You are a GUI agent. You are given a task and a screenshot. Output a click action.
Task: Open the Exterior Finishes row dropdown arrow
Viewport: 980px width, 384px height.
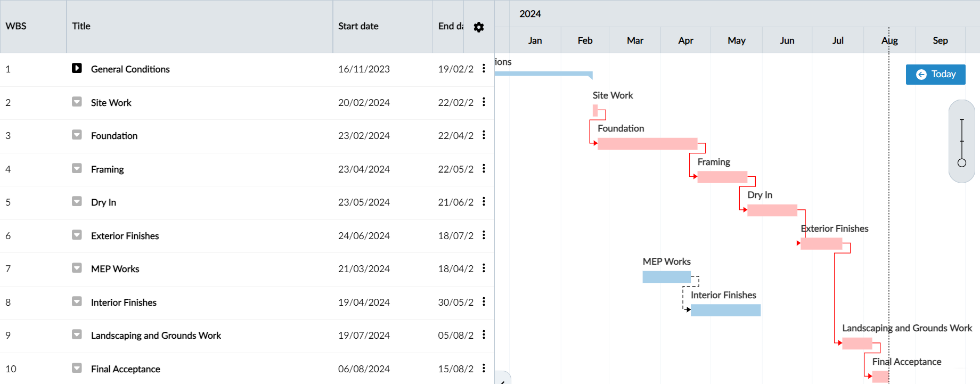click(77, 235)
